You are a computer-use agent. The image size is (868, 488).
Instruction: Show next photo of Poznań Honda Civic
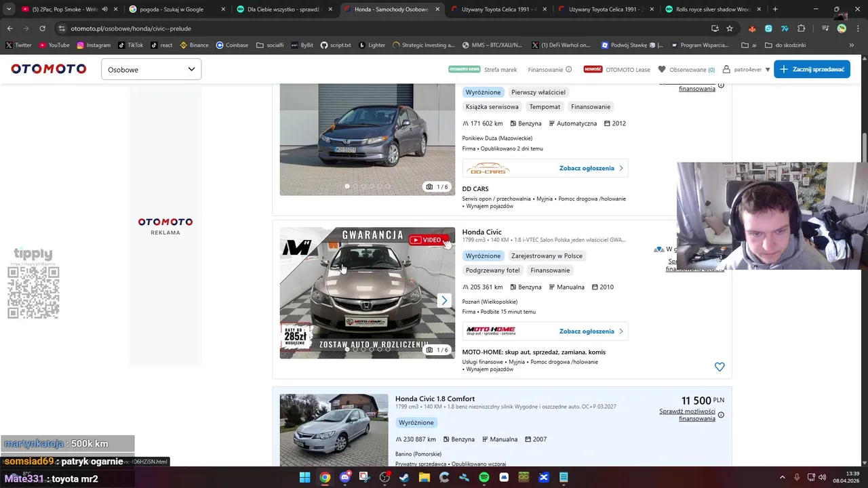pyautogui.click(x=444, y=300)
